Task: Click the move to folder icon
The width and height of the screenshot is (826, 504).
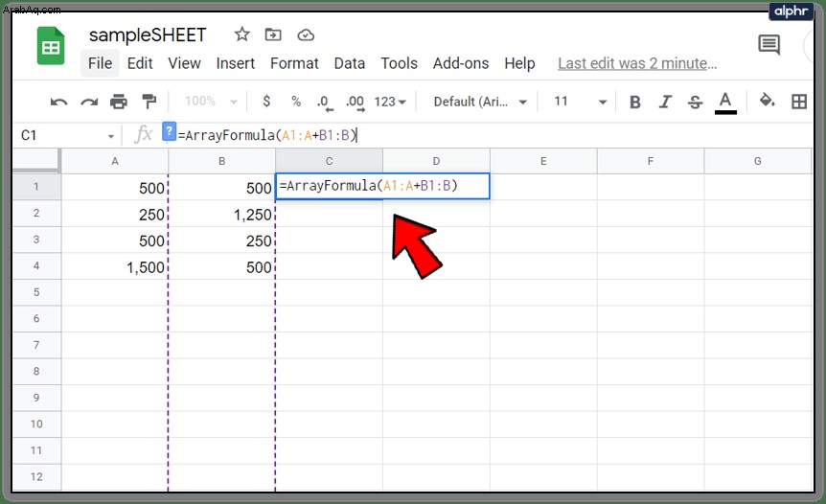Action: click(273, 34)
